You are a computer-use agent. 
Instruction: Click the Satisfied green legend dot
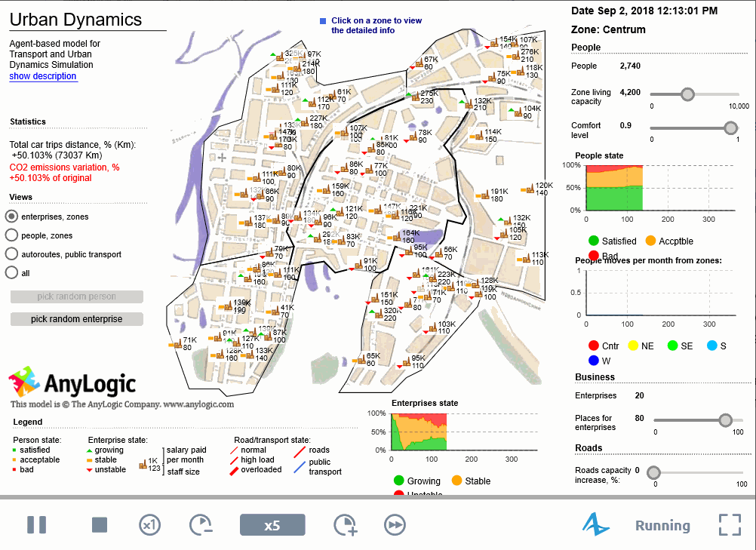click(x=594, y=241)
